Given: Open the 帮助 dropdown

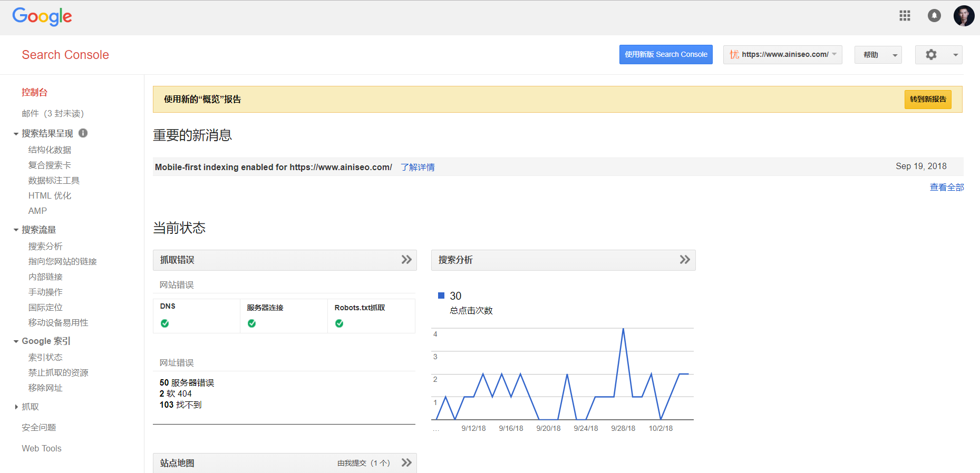Looking at the screenshot, I should pyautogui.click(x=878, y=55).
